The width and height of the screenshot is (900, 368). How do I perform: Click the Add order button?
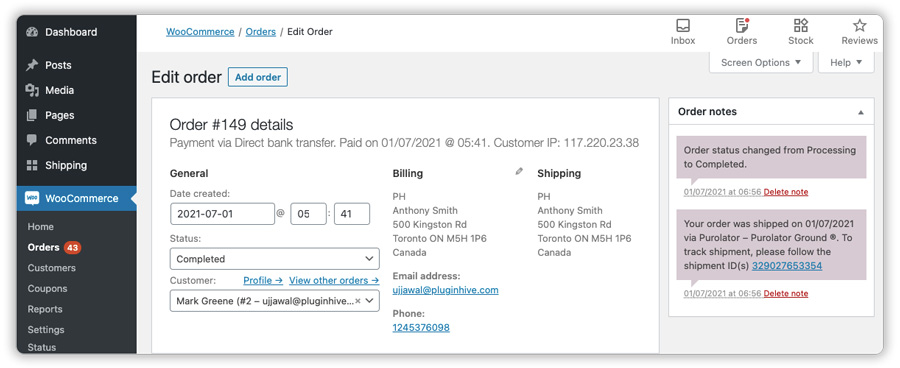258,77
